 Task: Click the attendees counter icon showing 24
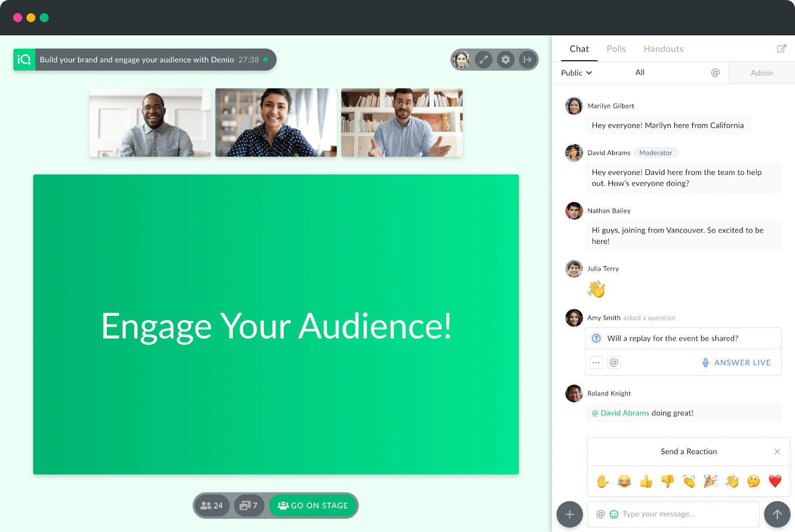pyautogui.click(x=212, y=505)
